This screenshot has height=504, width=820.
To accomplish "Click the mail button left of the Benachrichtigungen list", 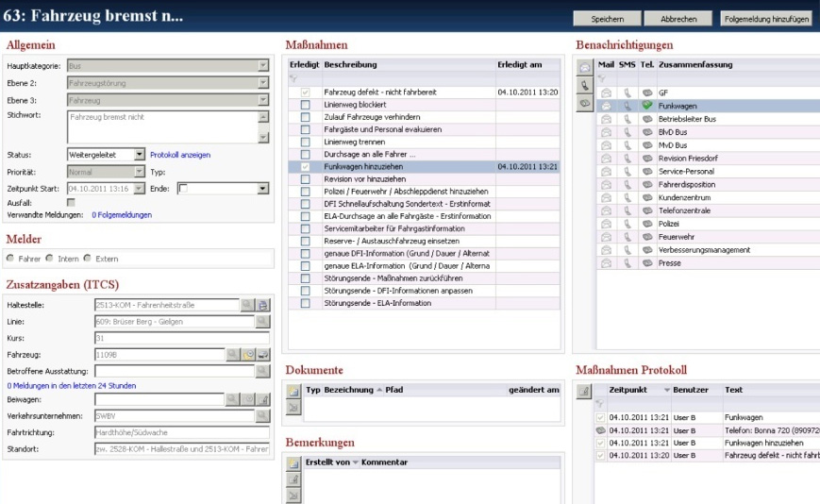I will [x=585, y=67].
